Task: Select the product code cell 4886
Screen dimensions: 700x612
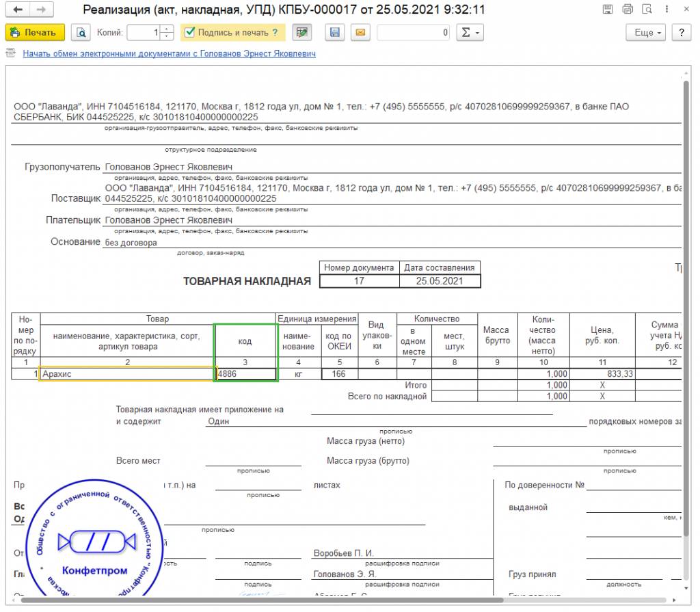Action: [x=246, y=374]
